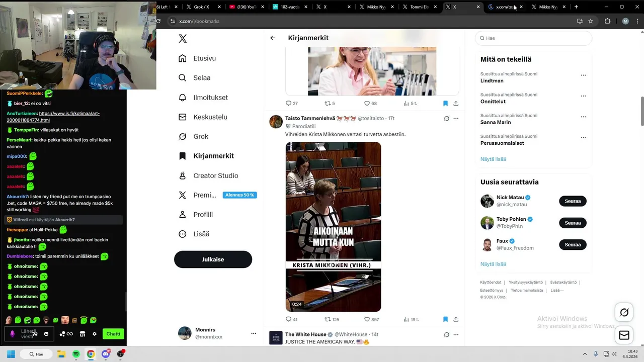Open Taisto Tammenlehvä profile avatar
The width and height of the screenshot is (644, 362).
click(276, 122)
